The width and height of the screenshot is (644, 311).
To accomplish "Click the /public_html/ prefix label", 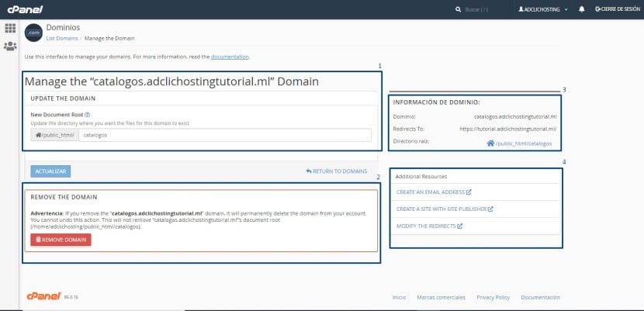I will coord(54,135).
